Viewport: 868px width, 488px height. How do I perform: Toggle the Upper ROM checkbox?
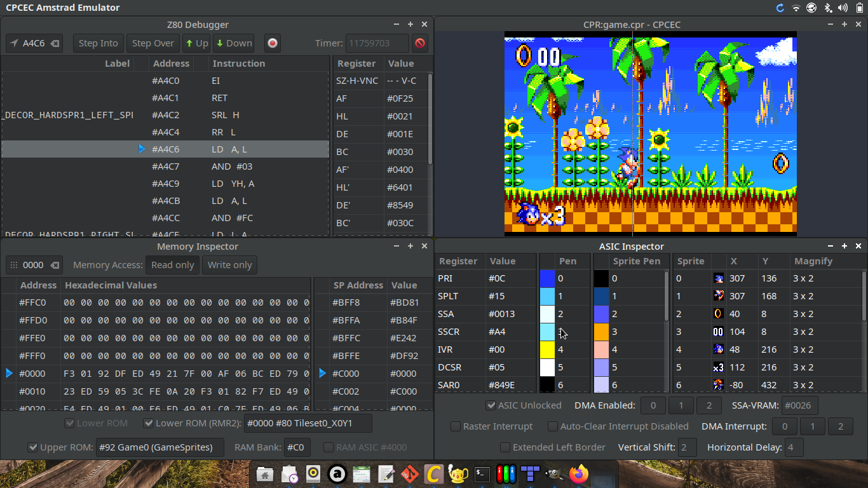click(33, 447)
